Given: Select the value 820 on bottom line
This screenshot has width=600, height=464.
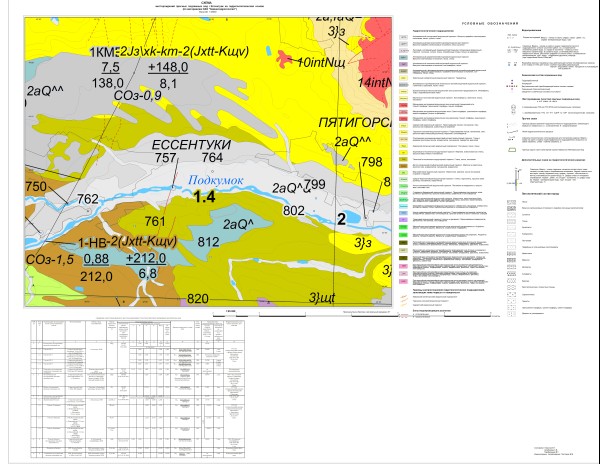Looking at the screenshot, I should (197, 299).
